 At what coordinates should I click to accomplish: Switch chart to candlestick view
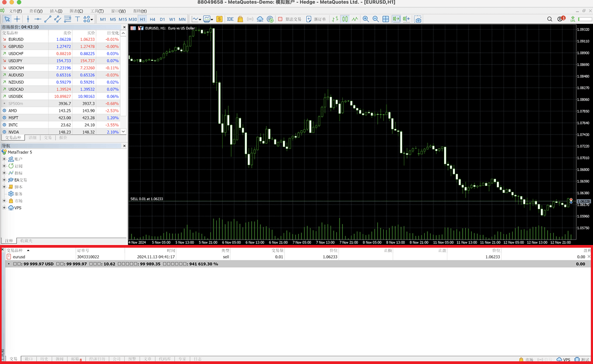tap(345, 19)
